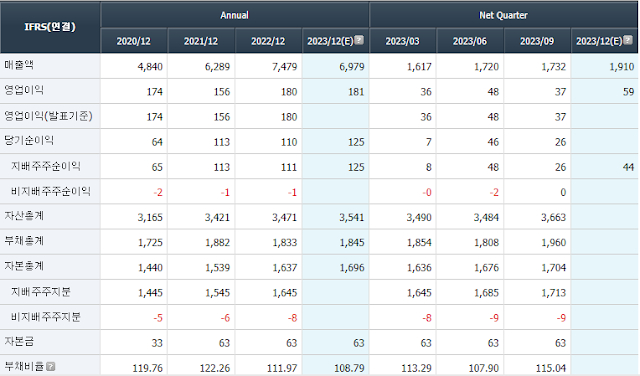Viewport: 640px width, 376px height.
Task: Click 매출액 quarterly estimate value 1,910
Action: (x=622, y=67)
